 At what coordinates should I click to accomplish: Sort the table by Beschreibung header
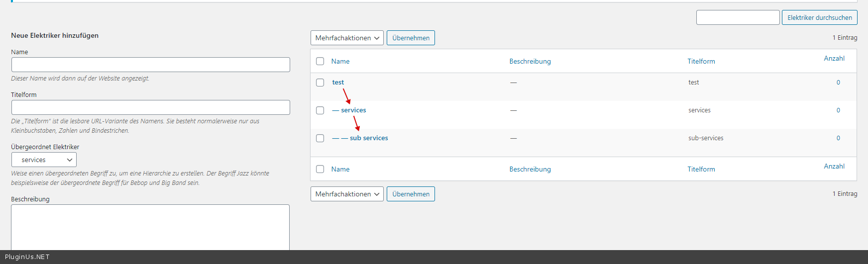point(530,61)
